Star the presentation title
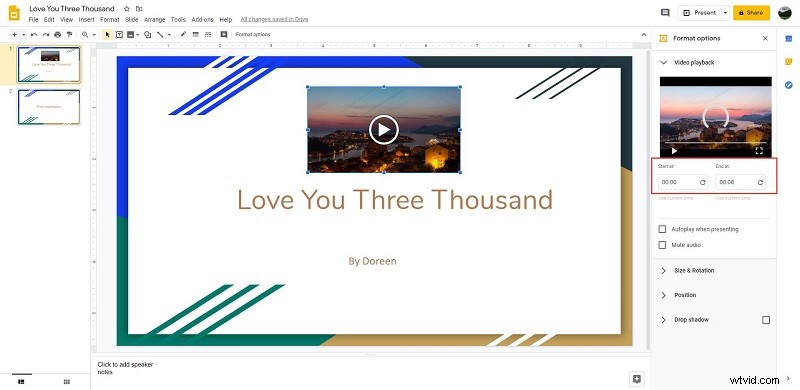 [127, 9]
